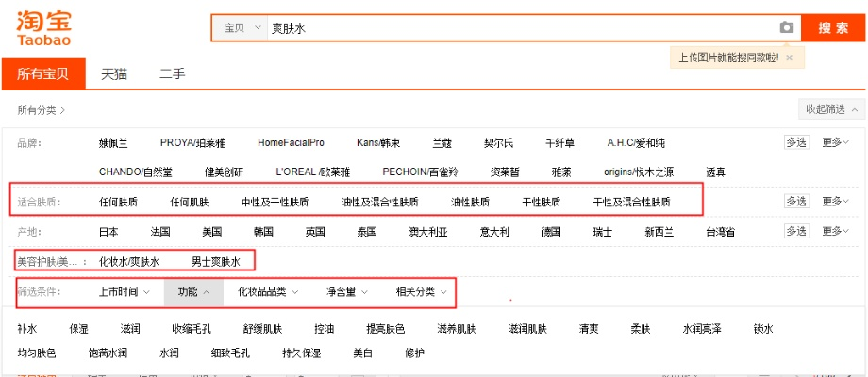Switch to the 天猫 tab
The height and width of the screenshot is (377, 868).
point(114,74)
